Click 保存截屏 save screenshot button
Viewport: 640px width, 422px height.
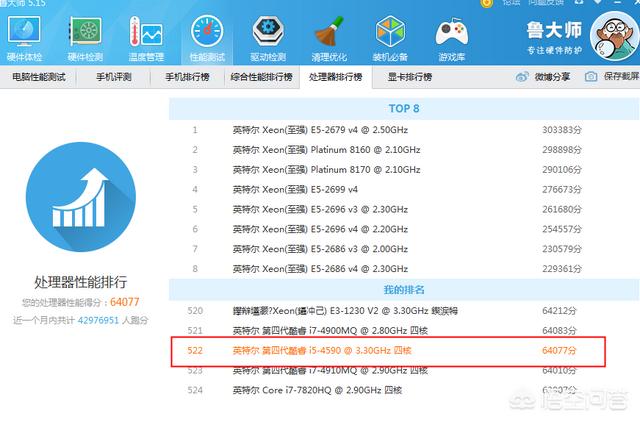[x=621, y=76]
